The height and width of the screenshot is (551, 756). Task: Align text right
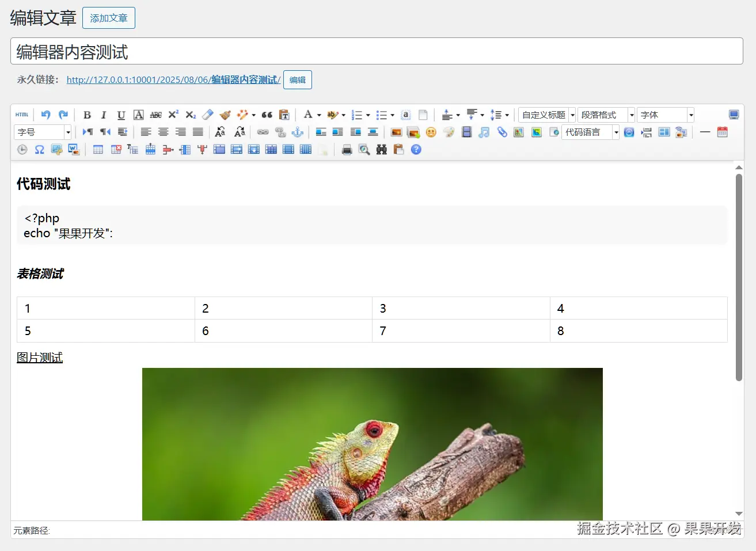(181, 132)
